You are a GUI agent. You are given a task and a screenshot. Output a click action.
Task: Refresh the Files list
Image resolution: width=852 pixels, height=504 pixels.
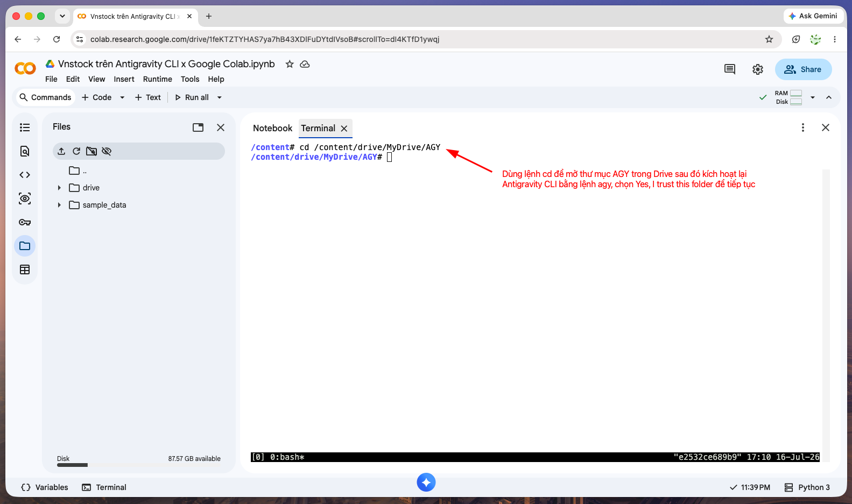(x=76, y=151)
